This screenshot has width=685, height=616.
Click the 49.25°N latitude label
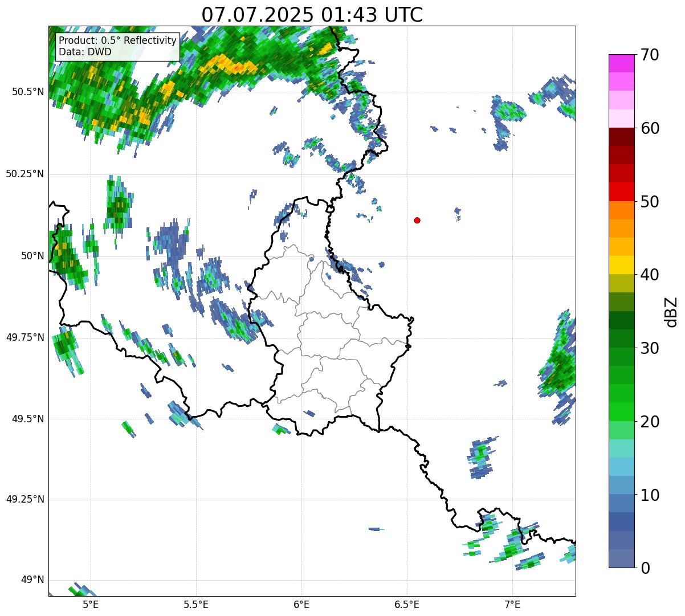[25, 500]
